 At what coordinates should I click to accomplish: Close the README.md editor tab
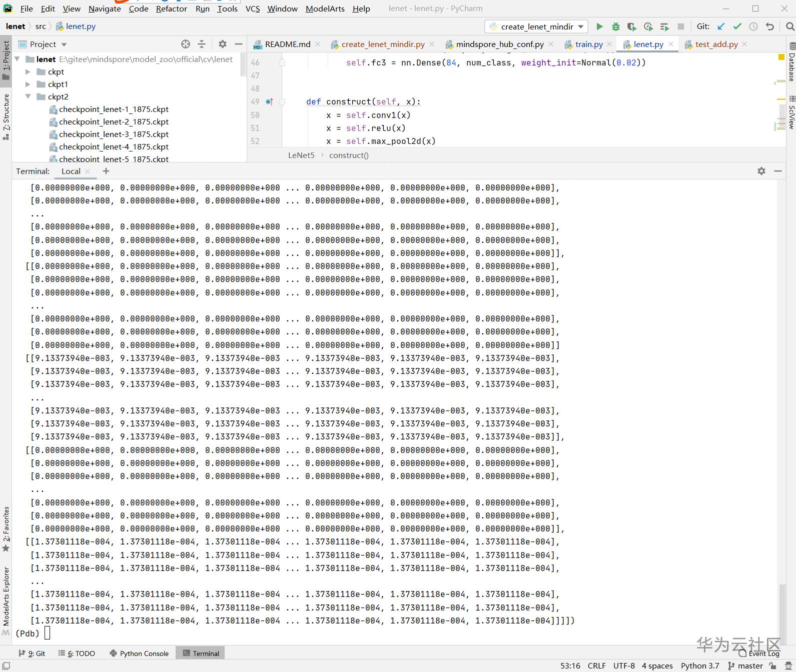pos(318,44)
